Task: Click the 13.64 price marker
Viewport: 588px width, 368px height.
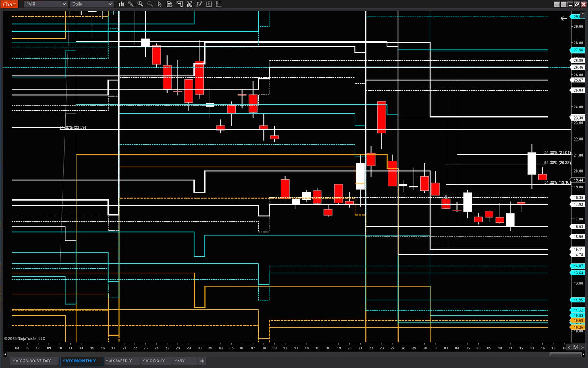Action: [x=578, y=273]
